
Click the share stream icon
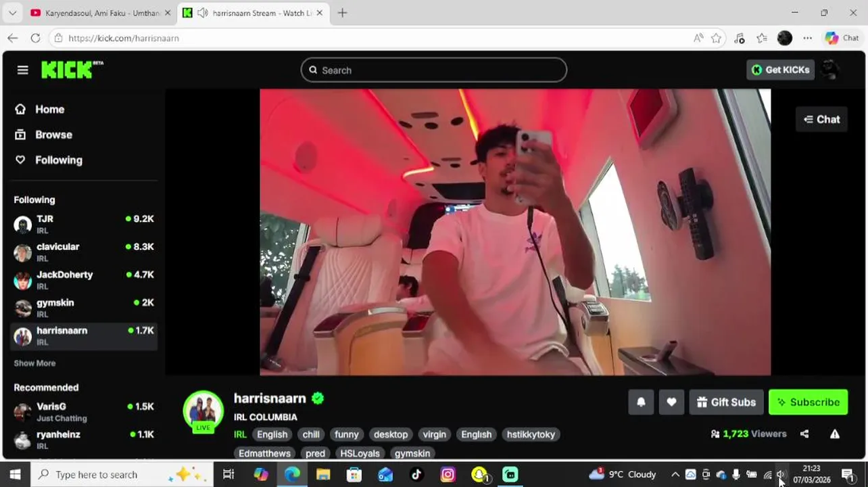(x=804, y=434)
